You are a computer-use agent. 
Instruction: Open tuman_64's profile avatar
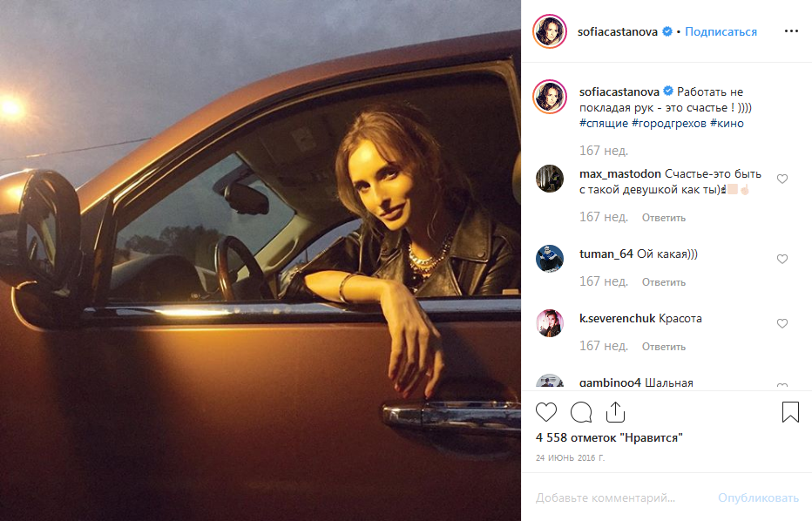550,259
